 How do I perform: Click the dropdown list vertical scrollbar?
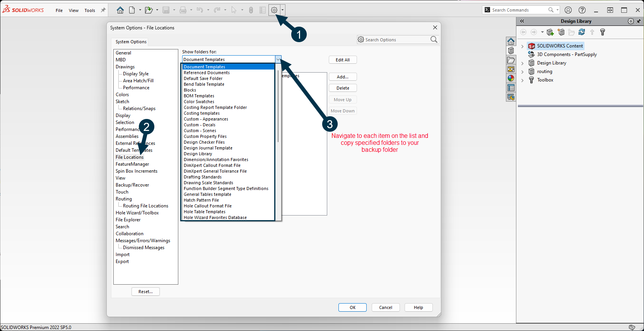pyautogui.click(x=278, y=106)
